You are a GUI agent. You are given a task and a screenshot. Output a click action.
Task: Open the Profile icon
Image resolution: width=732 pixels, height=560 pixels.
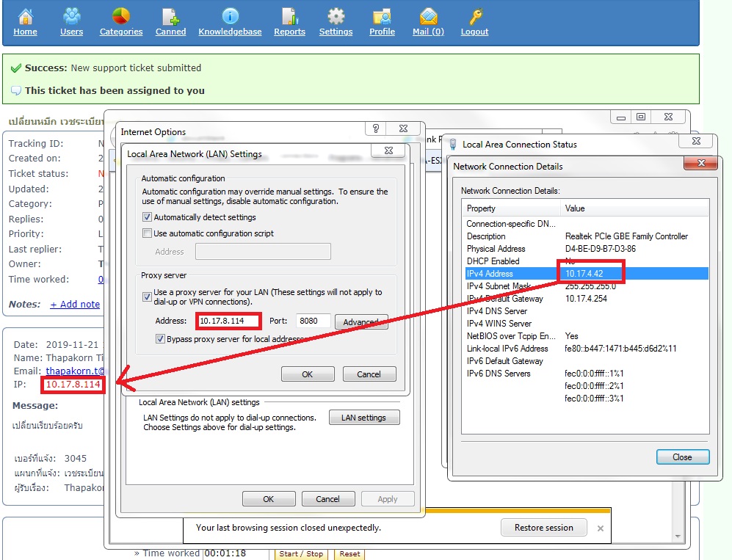tap(382, 16)
